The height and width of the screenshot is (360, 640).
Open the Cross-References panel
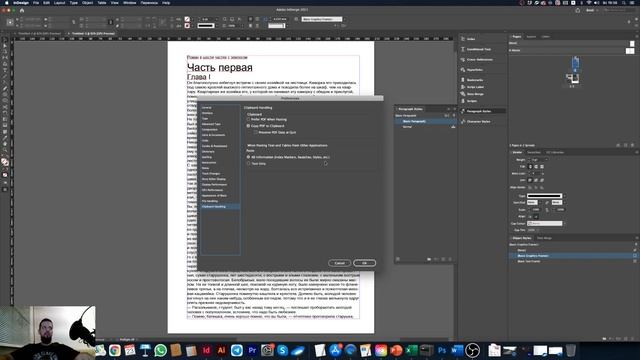(x=480, y=60)
